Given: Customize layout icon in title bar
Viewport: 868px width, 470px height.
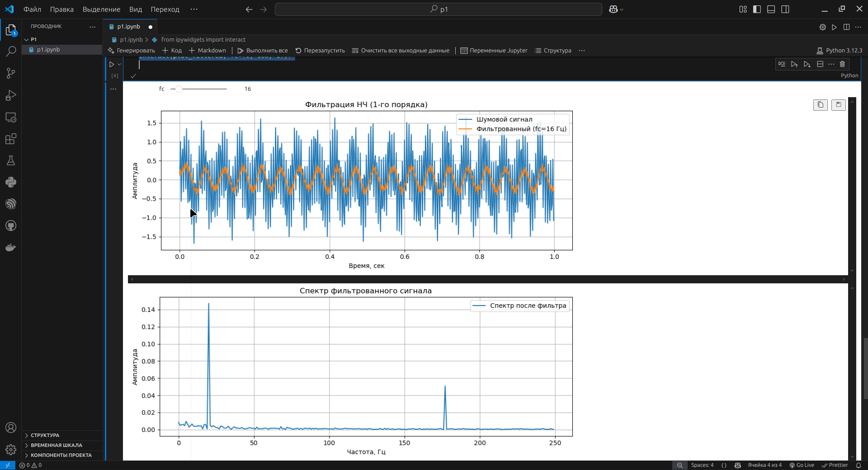Looking at the screenshot, I should coord(743,9).
